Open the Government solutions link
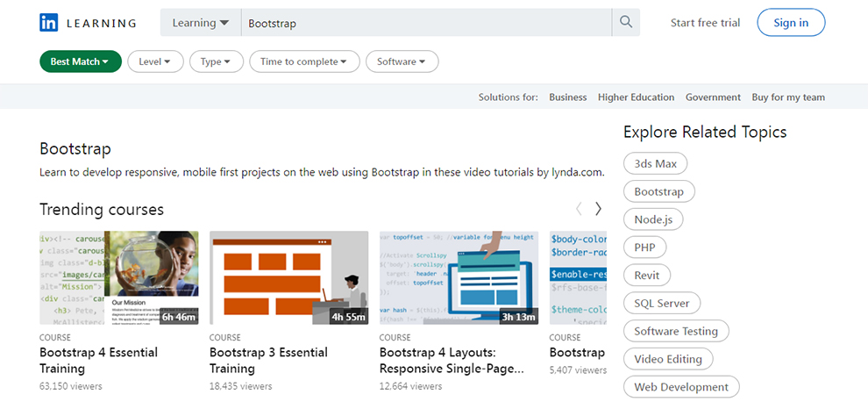The image size is (868, 402). pyautogui.click(x=713, y=97)
